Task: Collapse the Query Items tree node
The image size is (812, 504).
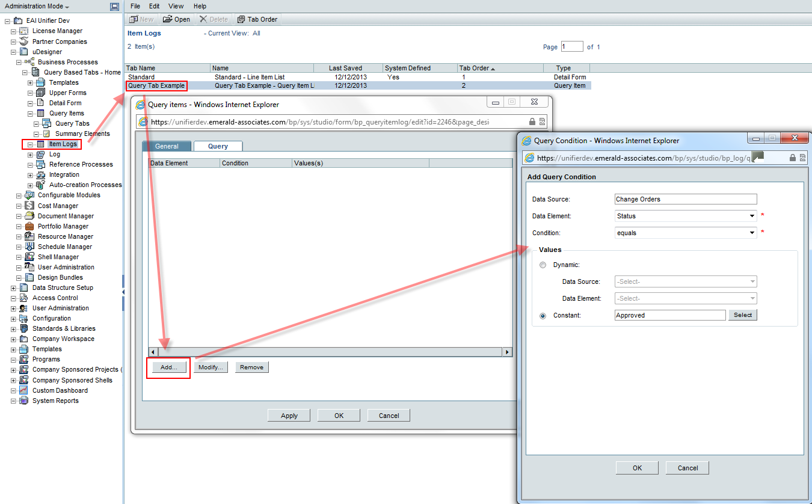Action: coord(30,113)
